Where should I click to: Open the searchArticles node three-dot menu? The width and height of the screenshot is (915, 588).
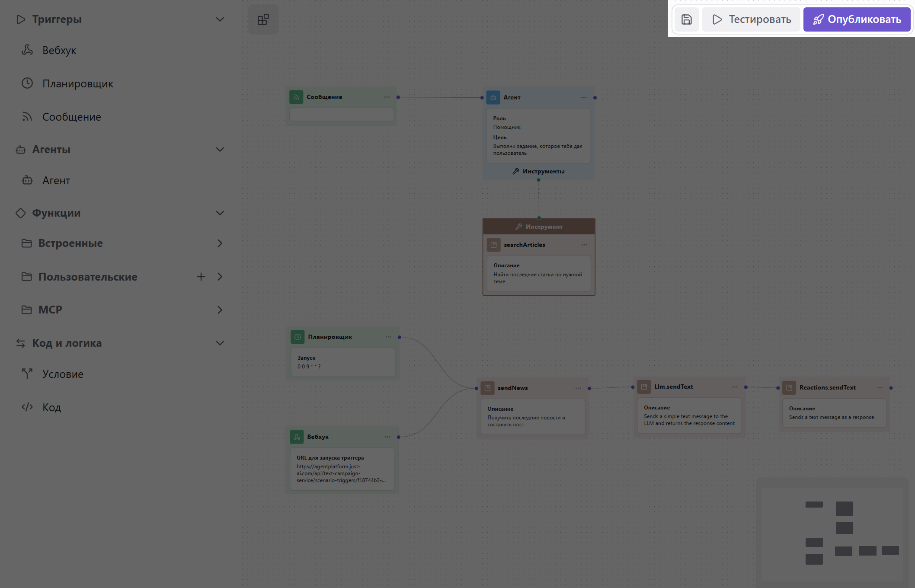click(584, 245)
